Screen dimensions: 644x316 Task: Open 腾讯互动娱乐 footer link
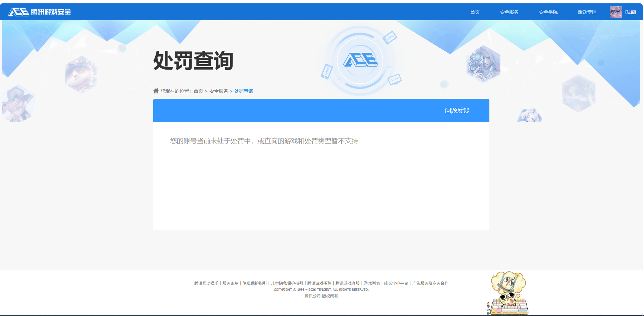pyautogui.click(x=206, y=283)
